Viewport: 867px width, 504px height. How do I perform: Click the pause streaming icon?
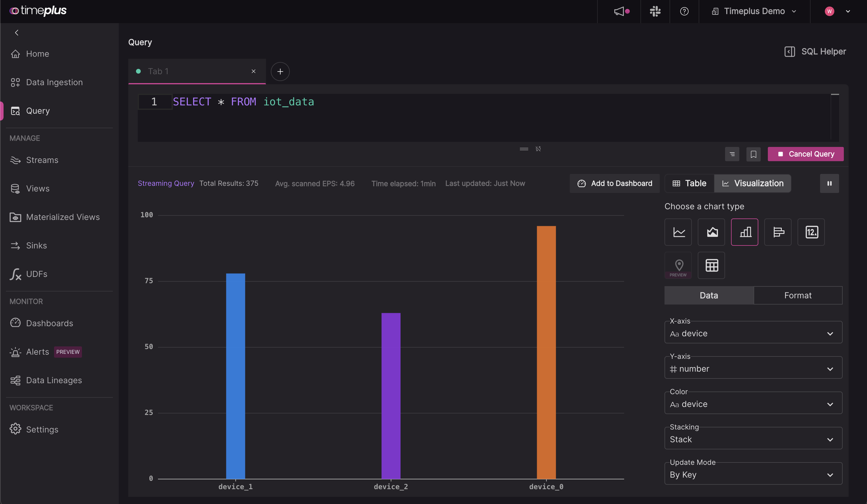829,183
